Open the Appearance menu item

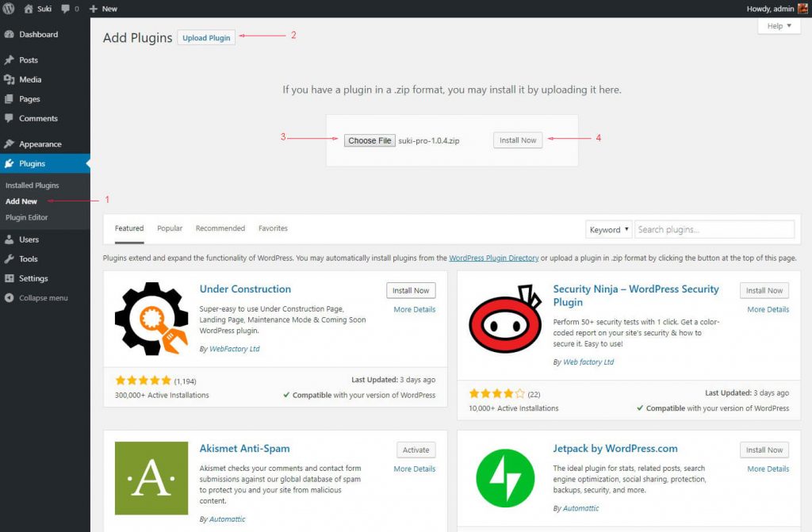45,144
